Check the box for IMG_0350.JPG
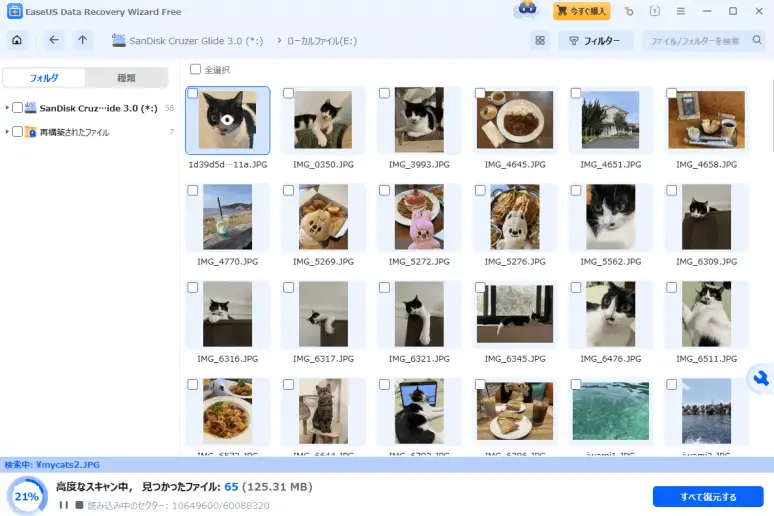774x516 pixels. point(288,93)
